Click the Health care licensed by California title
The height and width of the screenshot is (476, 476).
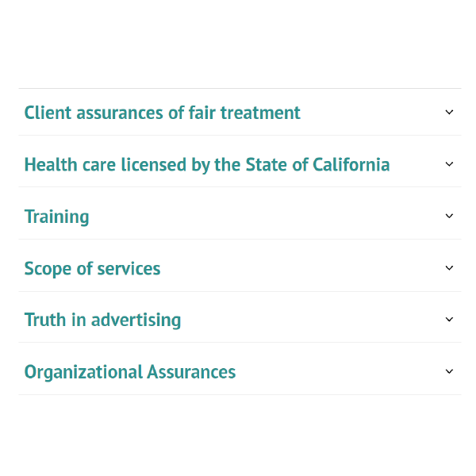tap(206, 165)
